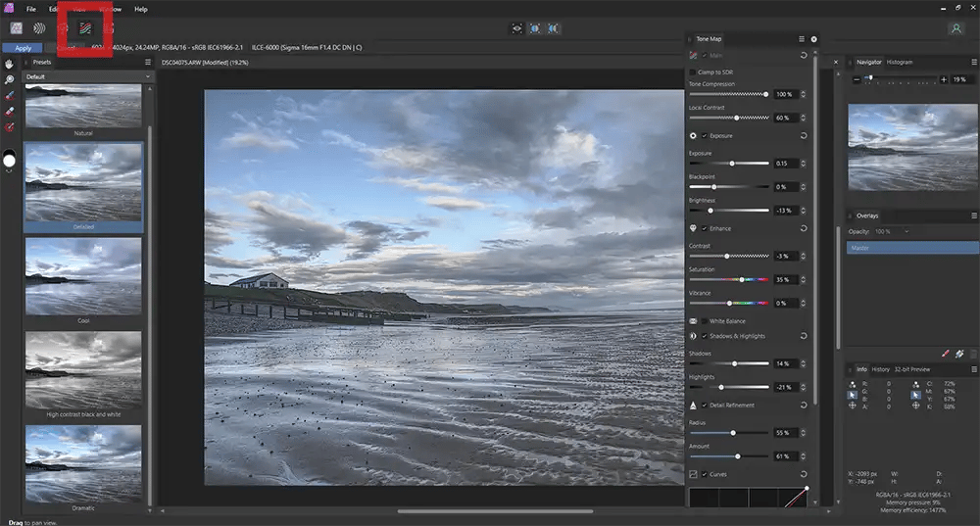Apply the Natural preset thumbnail
The height and width of the screenshot is (526, 980).
(x=83, y=106)
